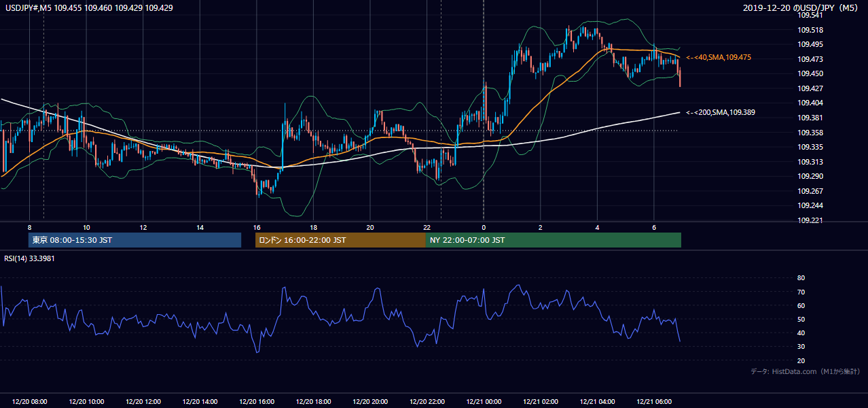Viewport: 868px width, 408px height.
Task: Click hour label 18 on the price chart time axis
Action: coord(313,227)
